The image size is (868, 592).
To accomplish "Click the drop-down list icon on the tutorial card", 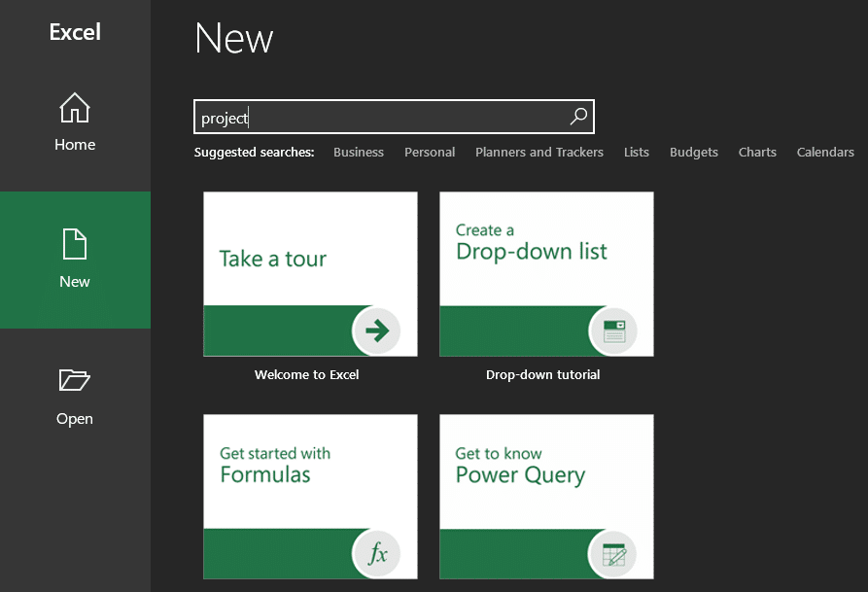I will coord(613,331).
